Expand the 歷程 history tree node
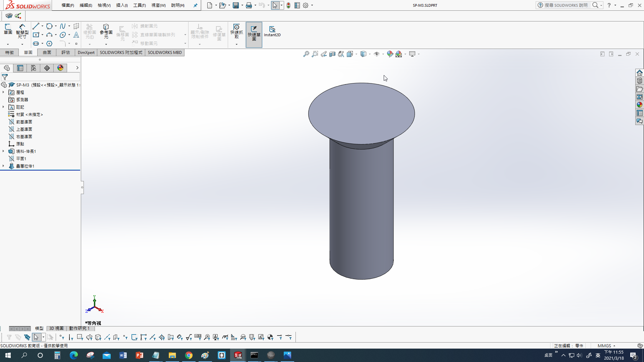The height and width of the screenshot is (362, 644). (x=3, y=92)
